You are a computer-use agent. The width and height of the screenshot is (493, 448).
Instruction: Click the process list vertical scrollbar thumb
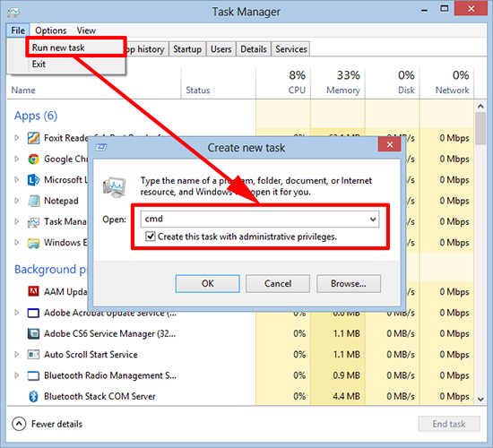point(480,128)
